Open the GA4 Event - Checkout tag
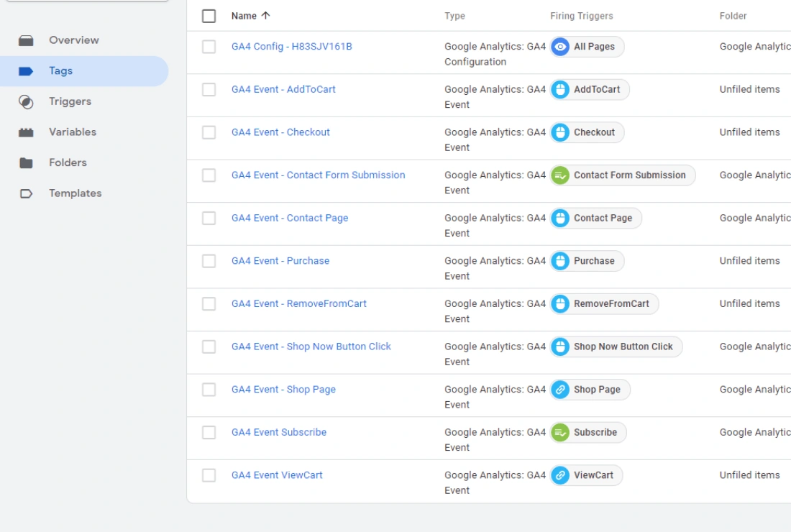Viewport: 791px width, 532px height. coord(280,132)
